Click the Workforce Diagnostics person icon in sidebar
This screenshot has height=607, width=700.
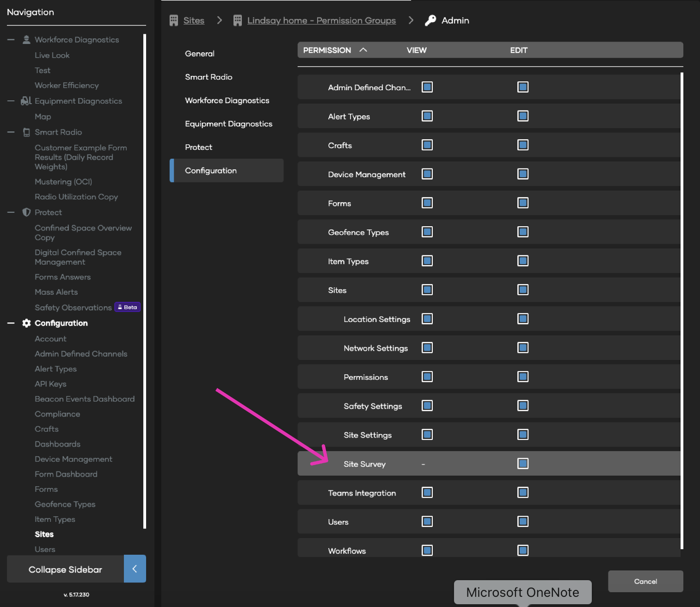coord(26,40)
